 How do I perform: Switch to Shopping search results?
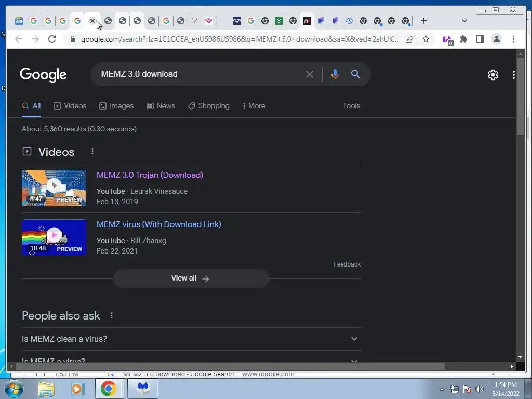209,106
